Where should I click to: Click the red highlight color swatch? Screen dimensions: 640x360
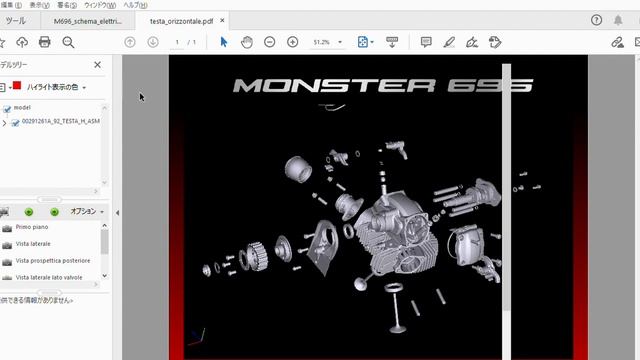[x=17, y=85]
